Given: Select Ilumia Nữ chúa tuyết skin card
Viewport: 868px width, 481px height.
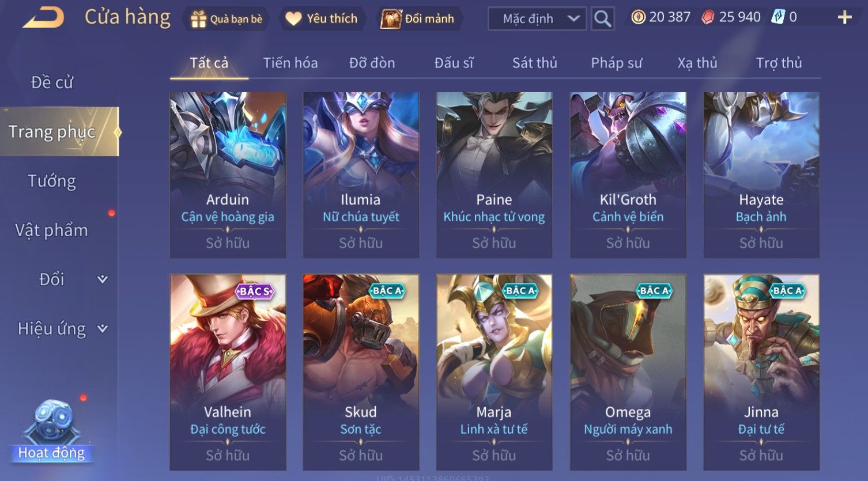Looking at the screenshot, I should click(361, 175).
